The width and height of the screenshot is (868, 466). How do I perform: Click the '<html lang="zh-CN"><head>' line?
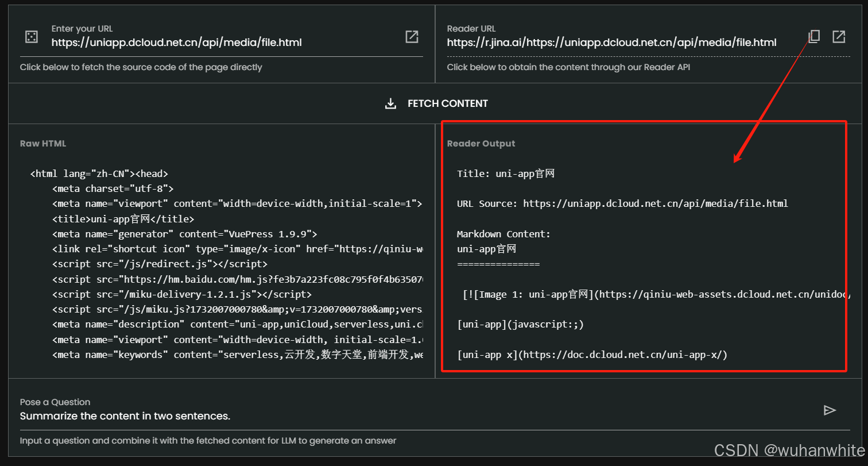tap(99, 174)
